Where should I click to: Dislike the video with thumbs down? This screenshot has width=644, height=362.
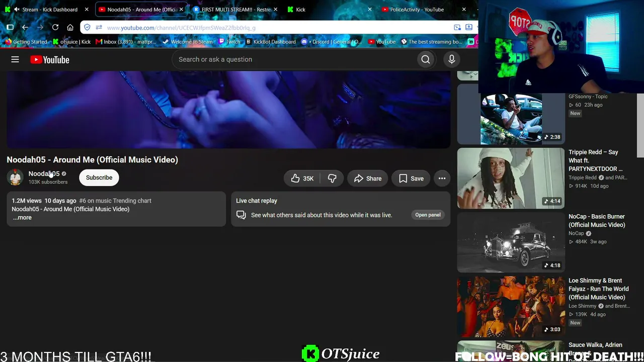[x=332, y=178]
